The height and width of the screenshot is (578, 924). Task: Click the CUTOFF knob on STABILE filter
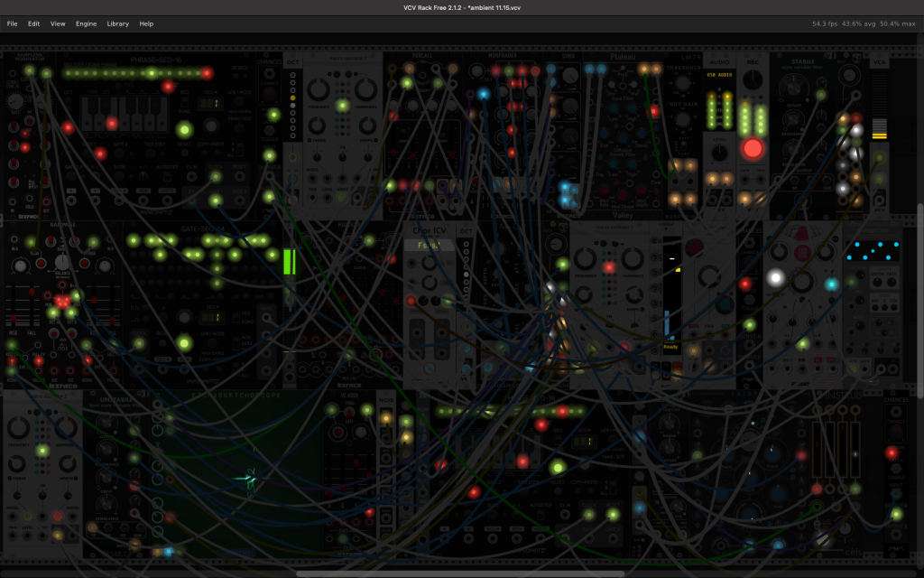pos(794,88)
